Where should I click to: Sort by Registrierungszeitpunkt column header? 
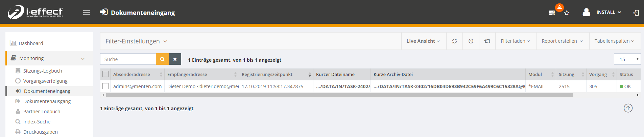pos(267,74)
